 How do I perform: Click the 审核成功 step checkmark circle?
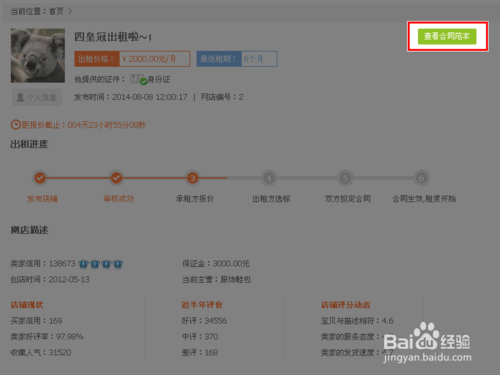(116, 178)
